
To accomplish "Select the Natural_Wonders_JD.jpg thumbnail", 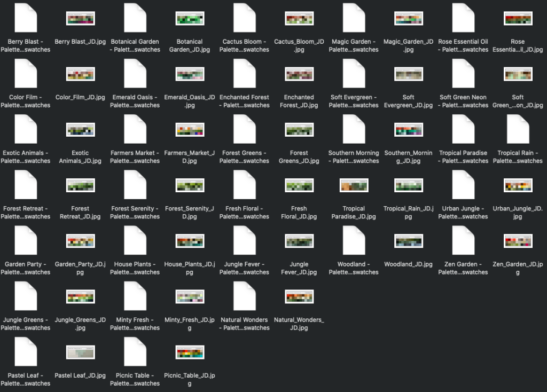I will pos(299,296).
